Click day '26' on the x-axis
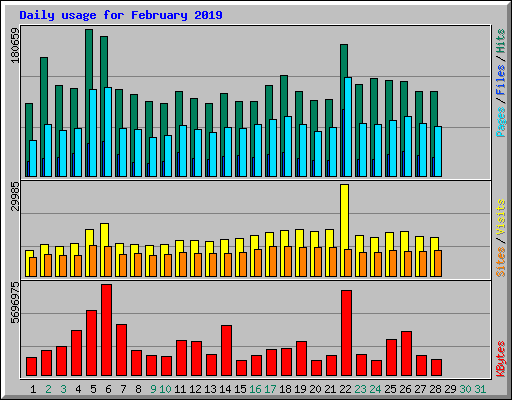This screenshot has height=400, width=512. pos(405,389)
